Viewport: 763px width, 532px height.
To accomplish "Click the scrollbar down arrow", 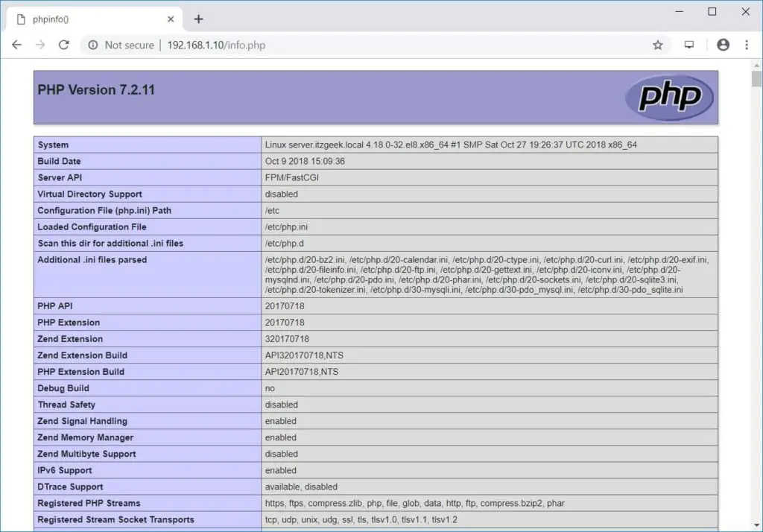I will click(756, 525).
